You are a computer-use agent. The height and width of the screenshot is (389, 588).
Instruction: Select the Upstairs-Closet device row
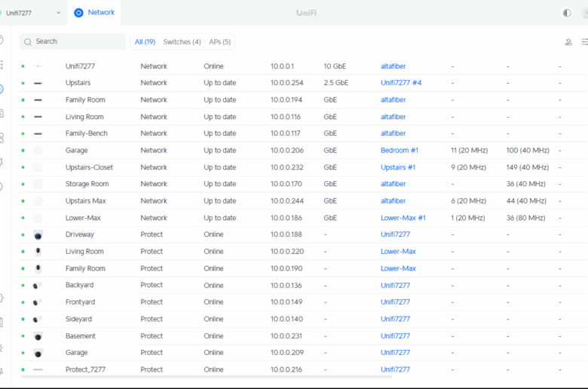(x=89, y=167)
